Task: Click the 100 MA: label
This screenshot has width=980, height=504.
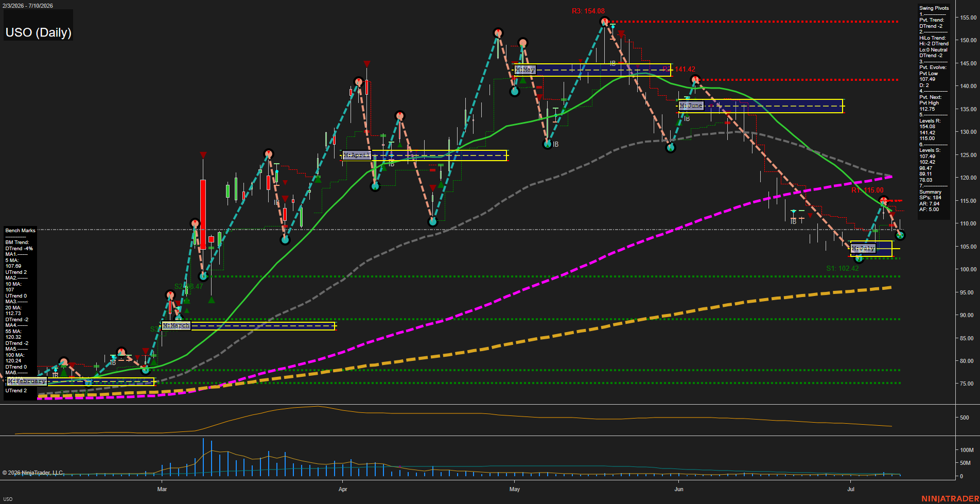Action: 15,355
